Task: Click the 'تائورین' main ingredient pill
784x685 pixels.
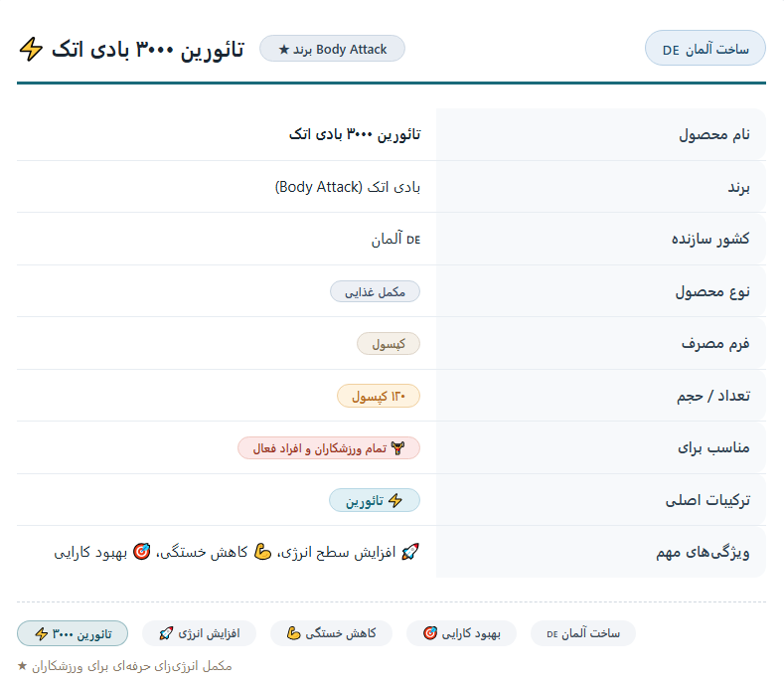Action: (x=375, y=500)
